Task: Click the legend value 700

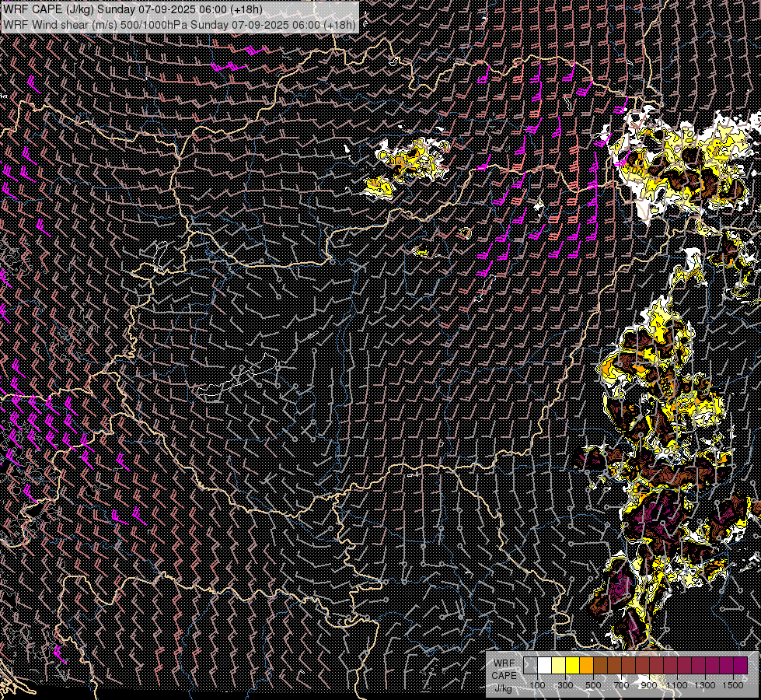Action: coord(621,685)
